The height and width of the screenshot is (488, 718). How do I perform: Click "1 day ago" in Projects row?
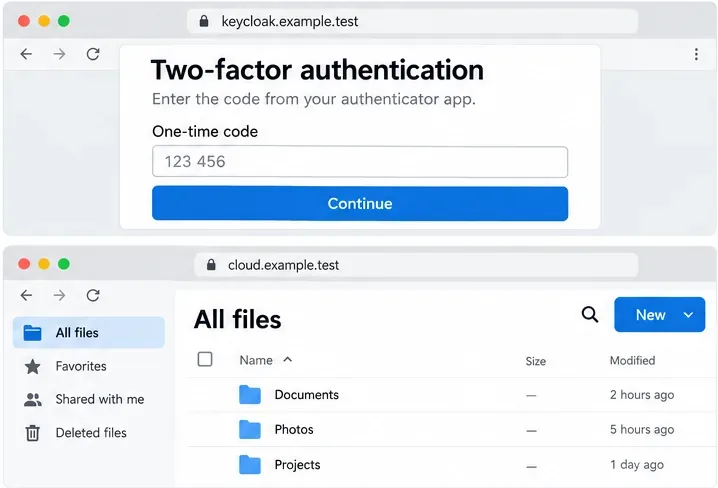tap(637, 465)
